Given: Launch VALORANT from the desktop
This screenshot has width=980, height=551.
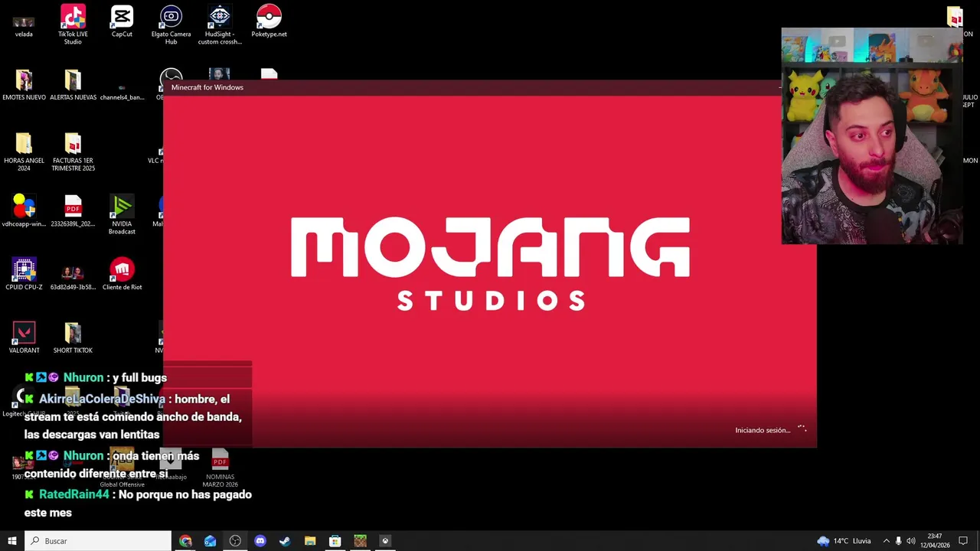Looking at the screenshot, I should [x=24, y=337].
